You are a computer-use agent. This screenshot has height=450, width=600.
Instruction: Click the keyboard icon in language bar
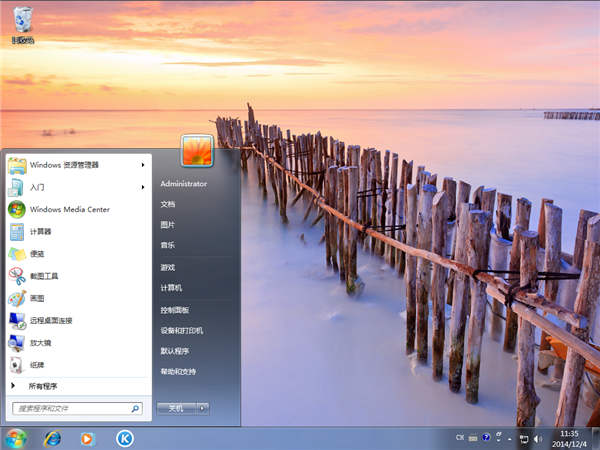click(x=473, y=437)
